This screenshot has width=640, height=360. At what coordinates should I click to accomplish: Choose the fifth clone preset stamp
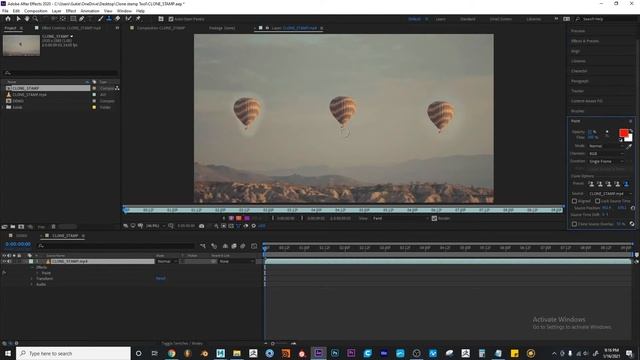click(626, 184)
